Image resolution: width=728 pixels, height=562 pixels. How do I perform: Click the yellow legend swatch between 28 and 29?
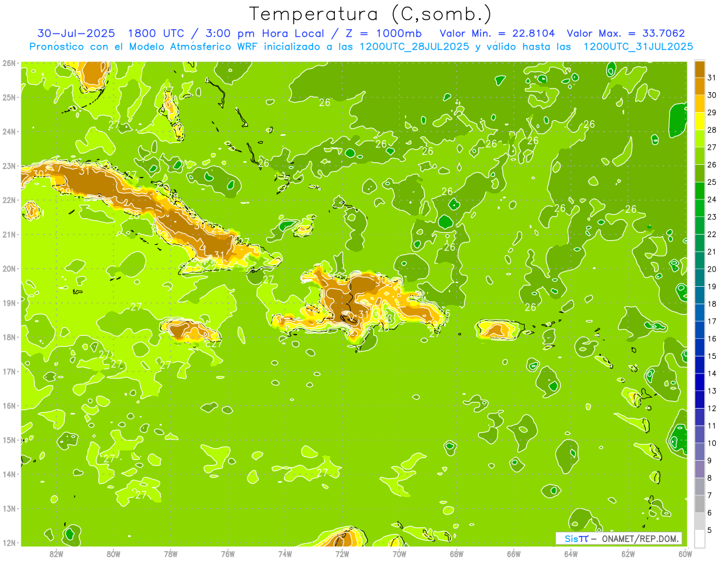699,121
